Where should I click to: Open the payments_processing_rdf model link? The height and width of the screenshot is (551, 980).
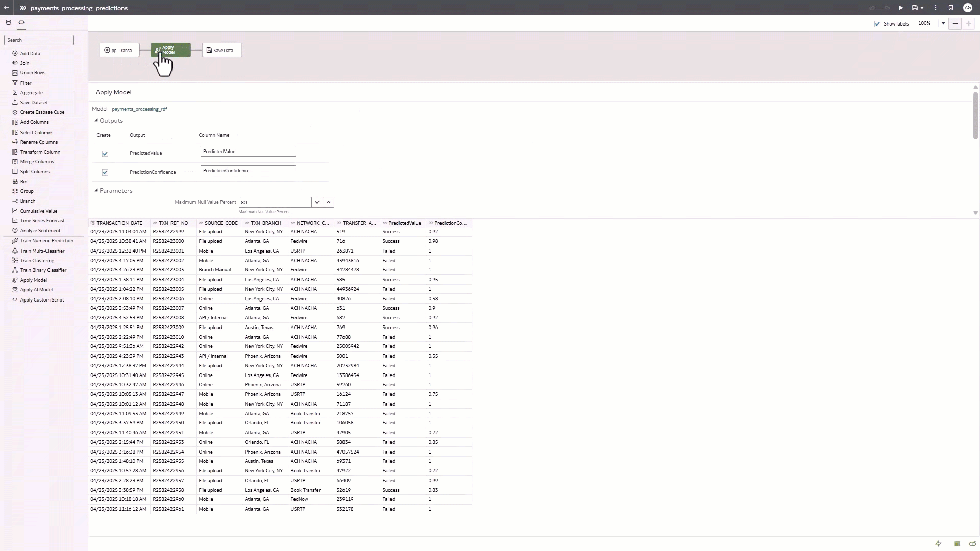(139, 109)
